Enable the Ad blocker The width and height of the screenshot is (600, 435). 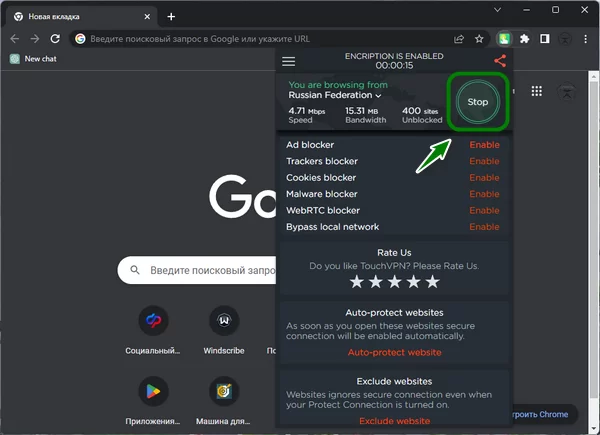click(x=484, y=145)
